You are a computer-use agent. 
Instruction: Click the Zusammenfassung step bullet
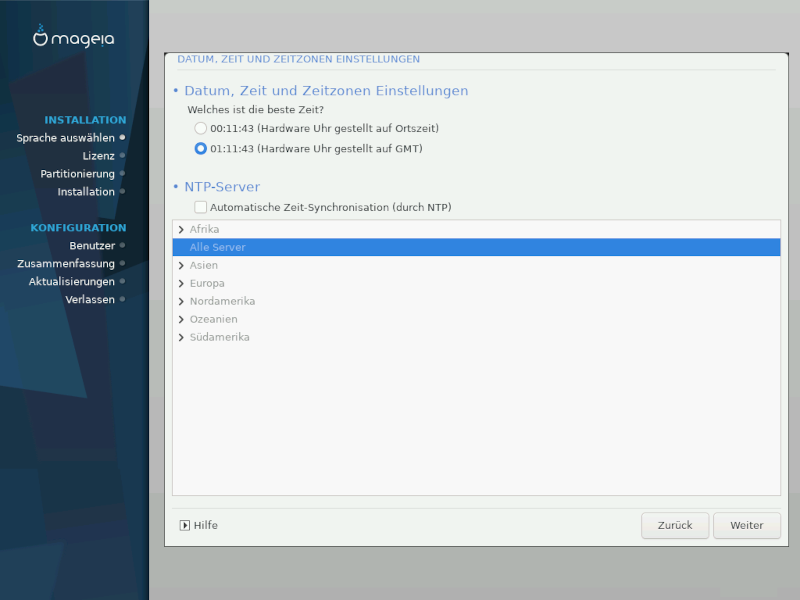click(x=122, y=264)
